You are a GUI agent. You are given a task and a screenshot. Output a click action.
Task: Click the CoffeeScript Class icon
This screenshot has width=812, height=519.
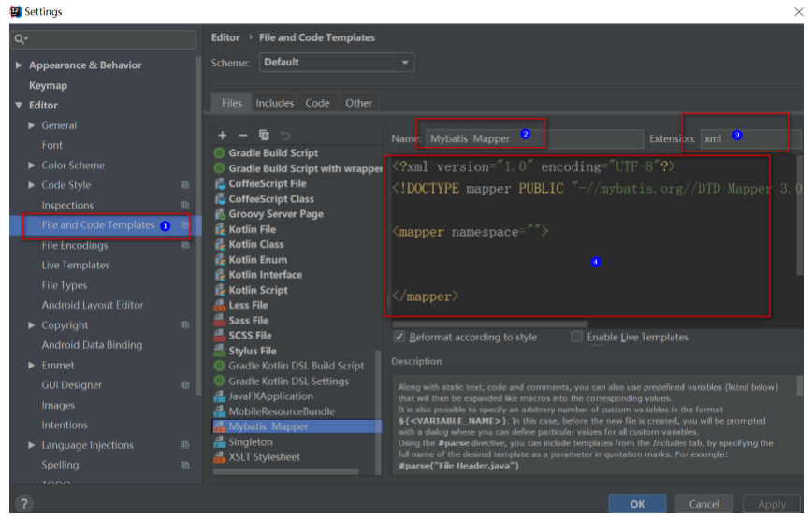click(220, 198)
